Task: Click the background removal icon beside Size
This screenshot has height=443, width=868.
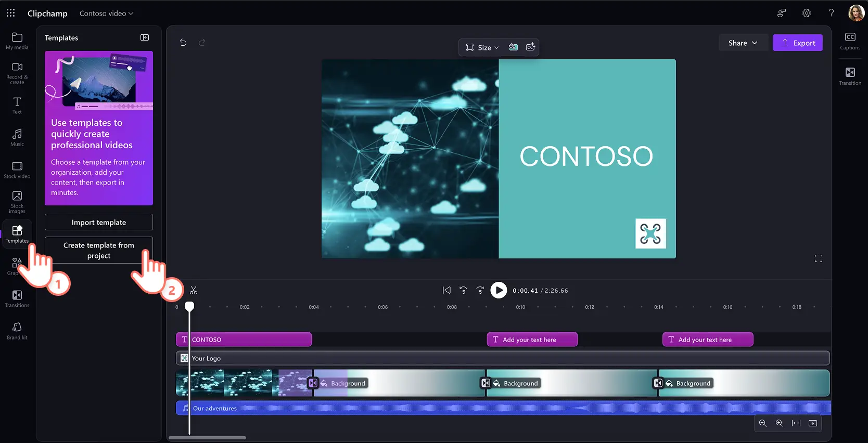Action: (x=513, y=47)
